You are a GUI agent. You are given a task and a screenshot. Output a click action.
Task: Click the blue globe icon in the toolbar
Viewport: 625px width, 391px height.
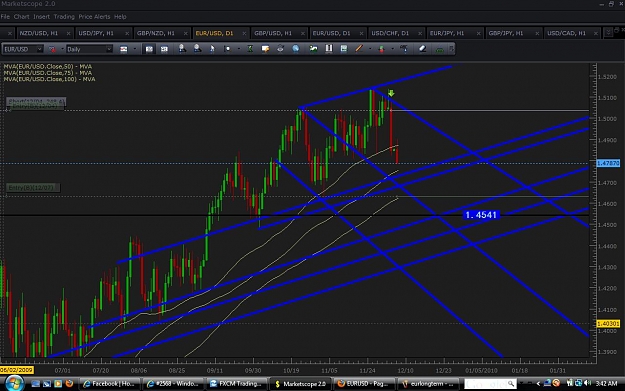point(295,49)
